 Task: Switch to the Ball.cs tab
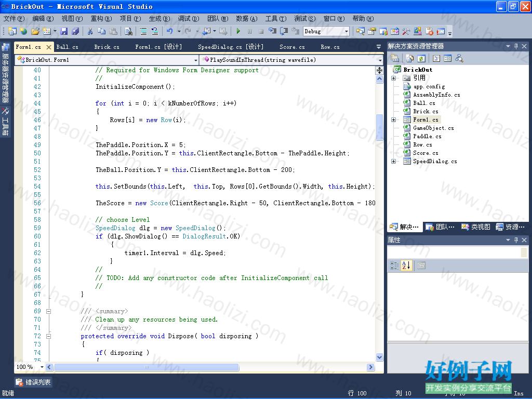(x=67, y=47)
